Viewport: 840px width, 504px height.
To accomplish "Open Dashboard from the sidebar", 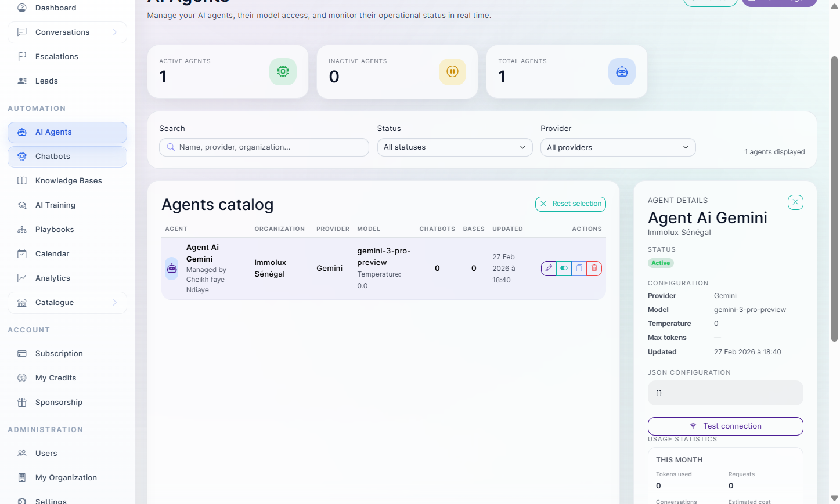I will 67,8.
